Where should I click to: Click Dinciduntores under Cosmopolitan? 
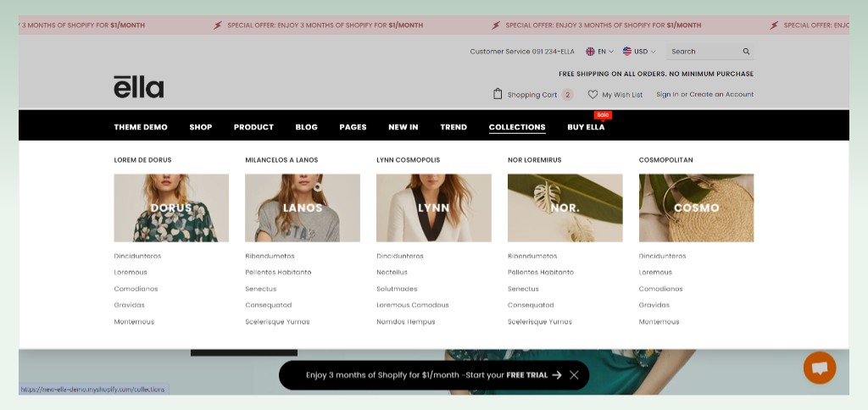click(x=662, y=256)
